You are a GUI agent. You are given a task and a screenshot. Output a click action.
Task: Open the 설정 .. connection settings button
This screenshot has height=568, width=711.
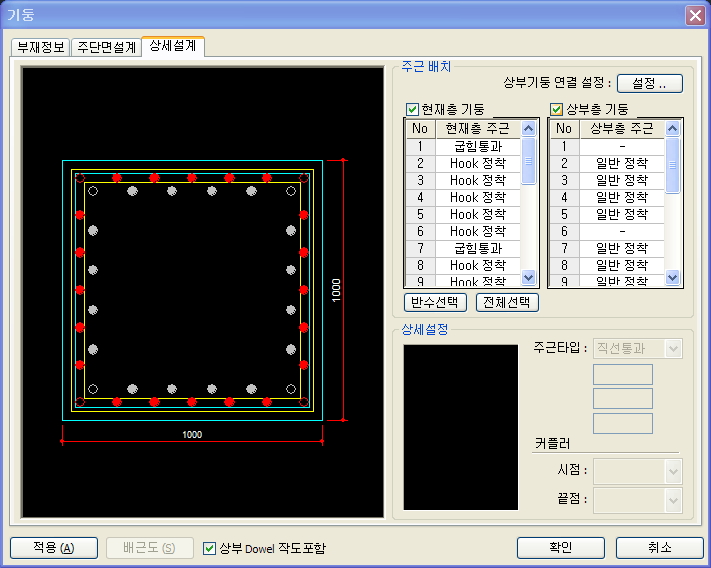tap(649, 83)
